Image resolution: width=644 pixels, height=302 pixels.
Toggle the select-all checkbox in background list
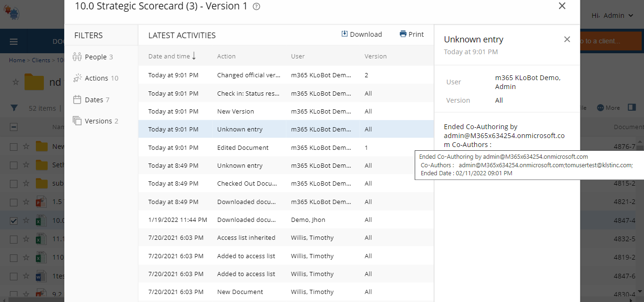tap(14, 127)
